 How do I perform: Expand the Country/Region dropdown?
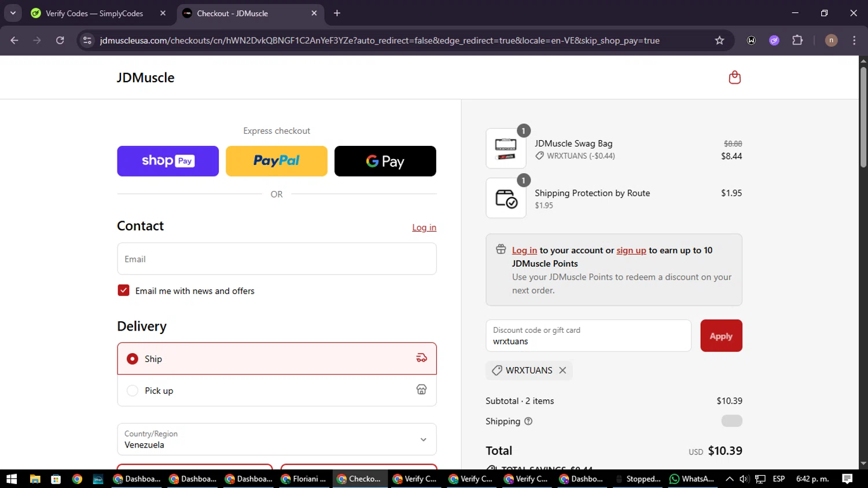[x=277, y=439]
